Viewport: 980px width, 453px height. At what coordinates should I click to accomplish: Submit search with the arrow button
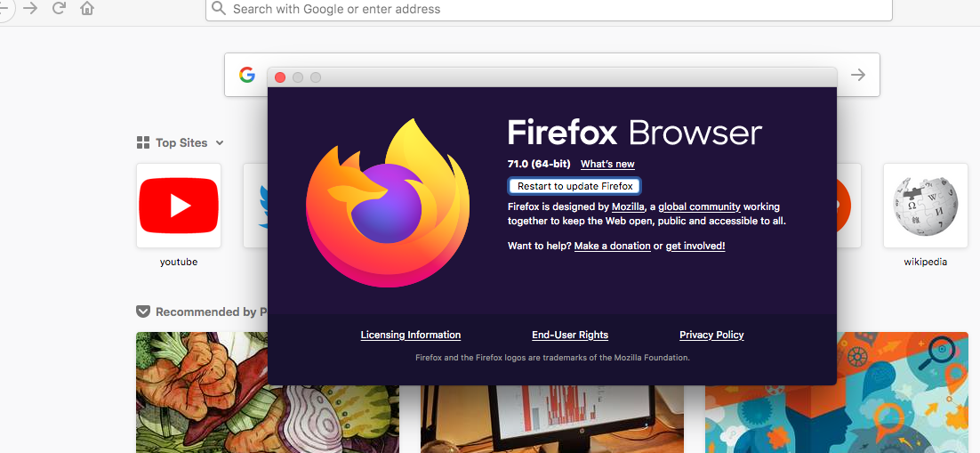tap(858, 75)
